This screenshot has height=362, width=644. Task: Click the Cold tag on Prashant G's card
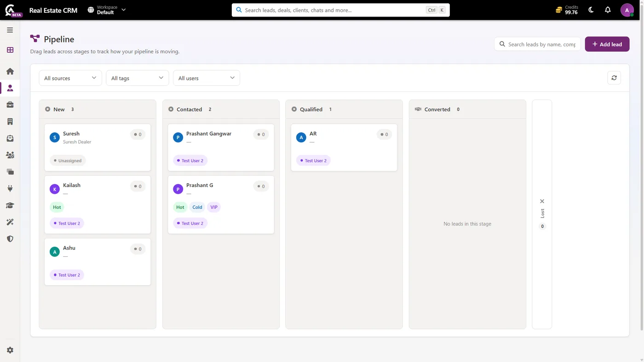point(197,207)
